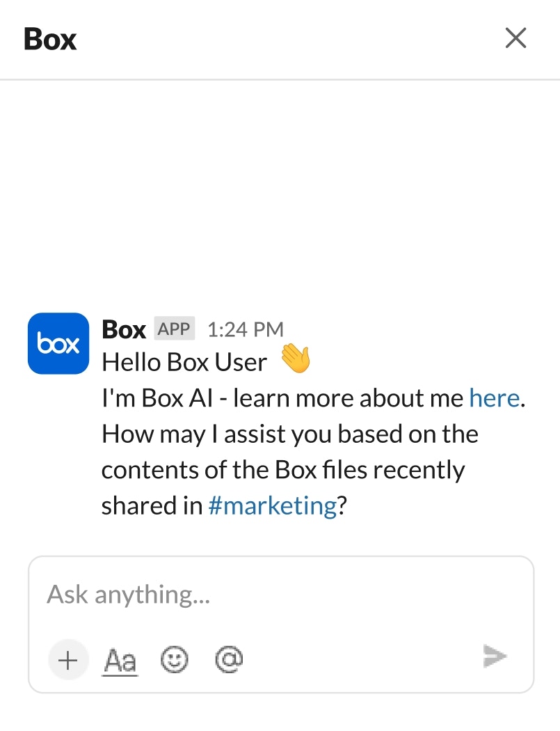The width and height of the screenshot is (560, 731).
Task: Toggle the attachment shortcuts with the plus button
Action: [x=68, y=659]
